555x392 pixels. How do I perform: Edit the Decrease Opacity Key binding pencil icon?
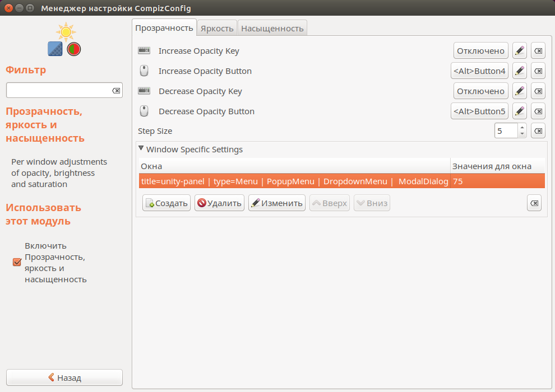point(519,91)
